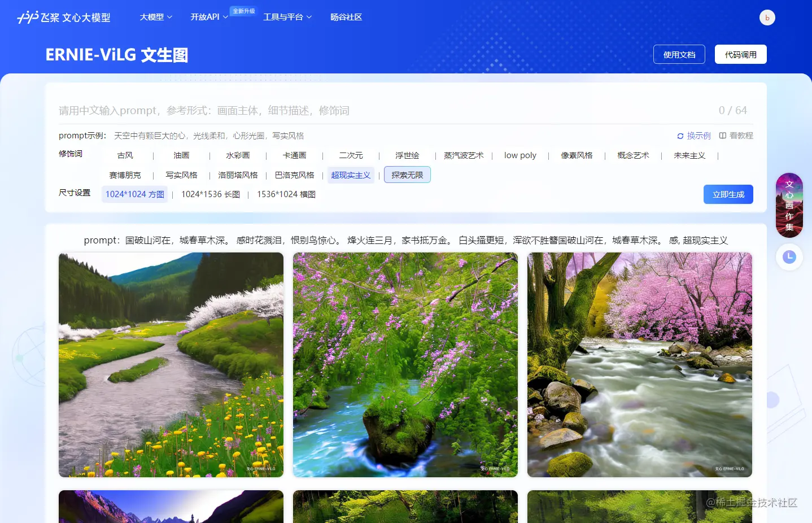Deselect the 超现实主义 style modifier

click(351, 175)
